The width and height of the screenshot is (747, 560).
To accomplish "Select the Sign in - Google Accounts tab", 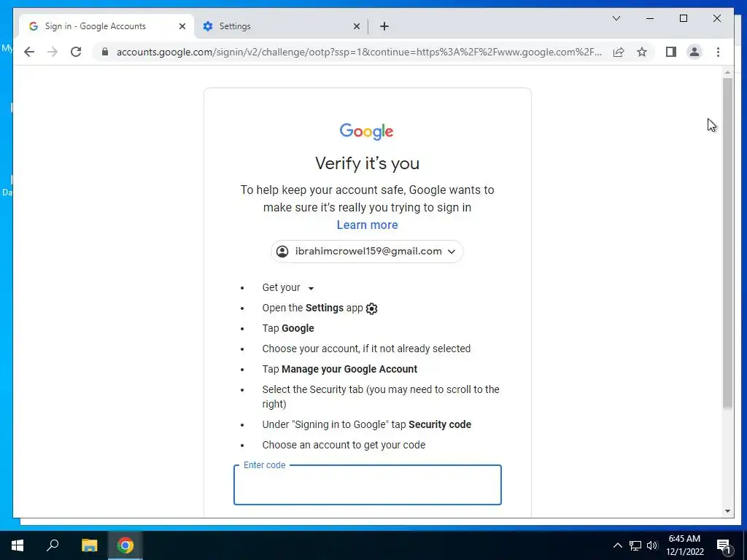I will (x=107, y=26).
